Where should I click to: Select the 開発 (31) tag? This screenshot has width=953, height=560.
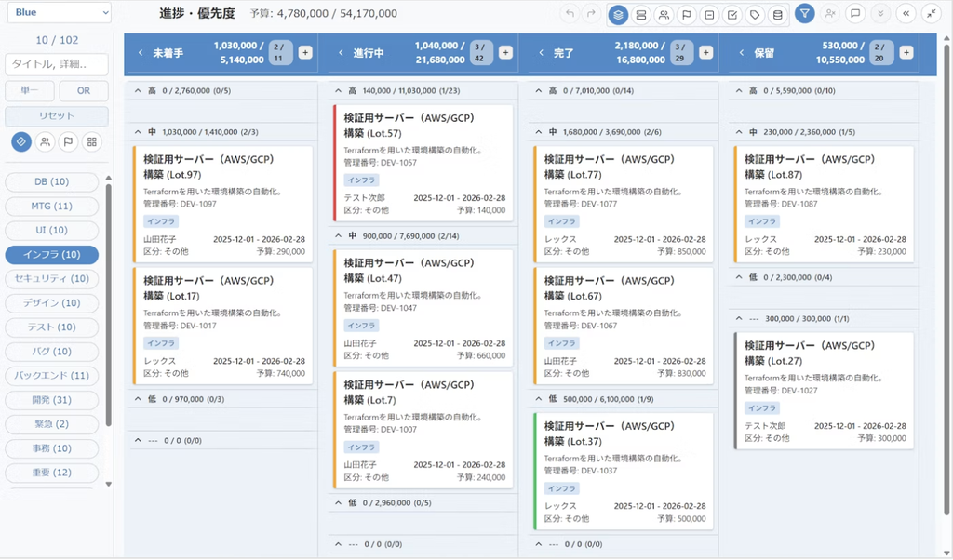coord(52,400)
